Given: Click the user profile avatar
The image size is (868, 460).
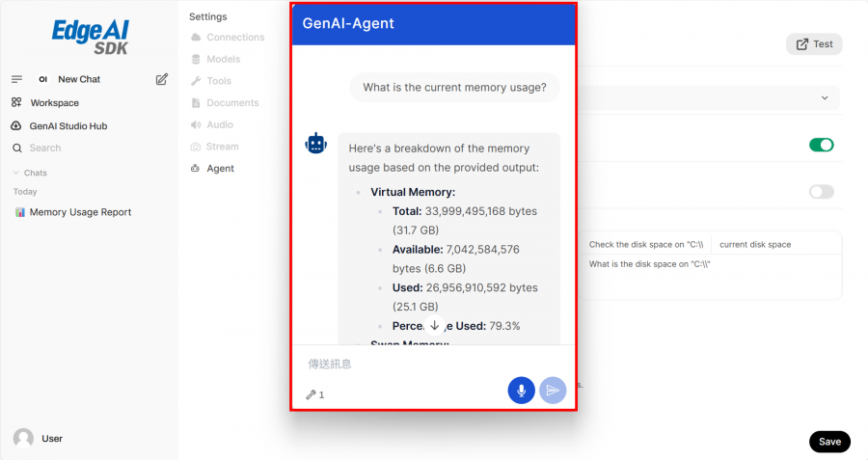Looking at the screenshot, I should (x=23, y=439).
